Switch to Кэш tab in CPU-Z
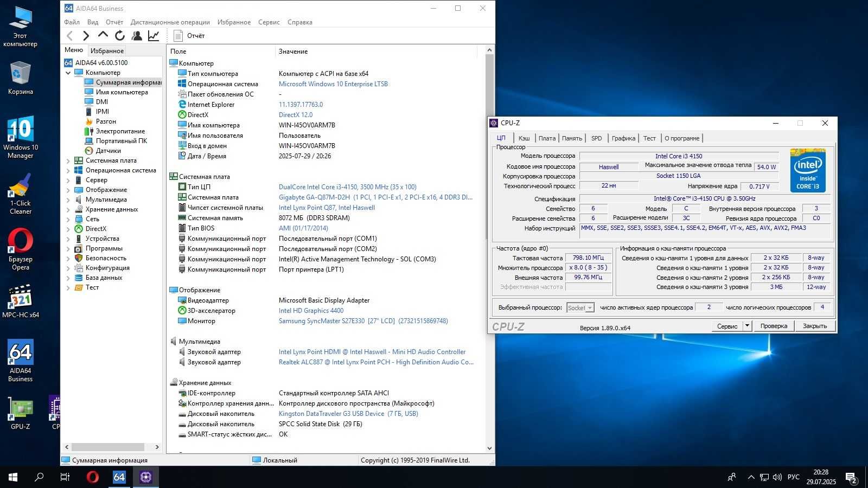 click(x=524, y=138)
